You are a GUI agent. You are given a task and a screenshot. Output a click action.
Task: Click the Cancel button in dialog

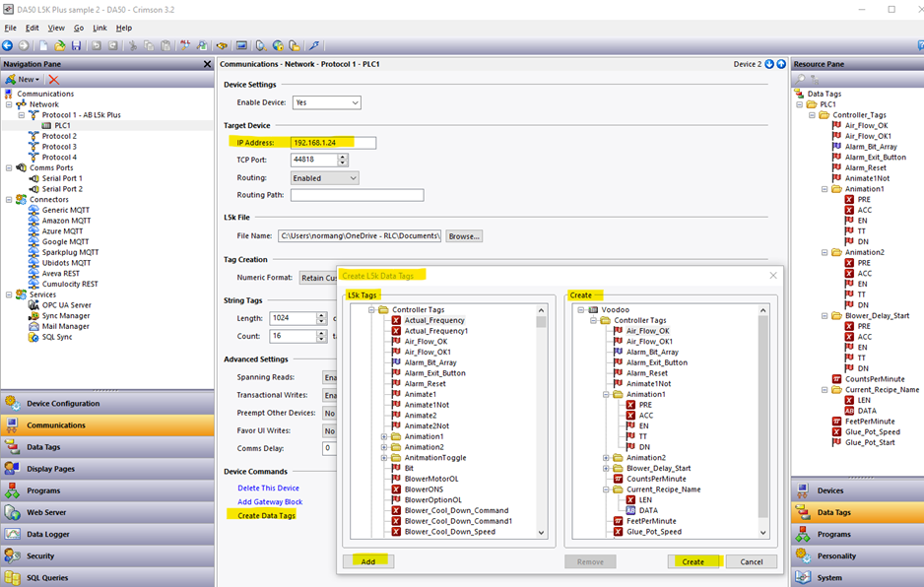tap(752, 561)
